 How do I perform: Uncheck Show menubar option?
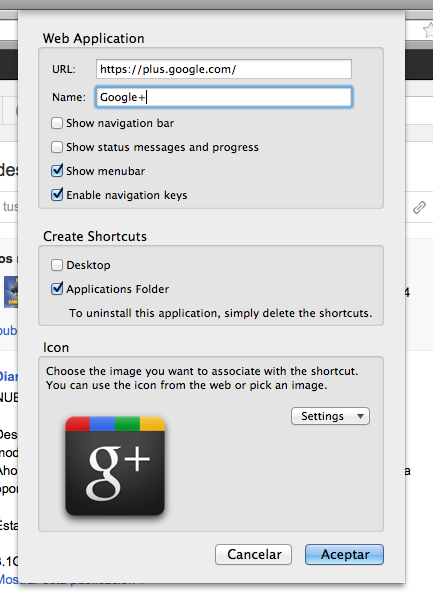(x=57, y=171)
